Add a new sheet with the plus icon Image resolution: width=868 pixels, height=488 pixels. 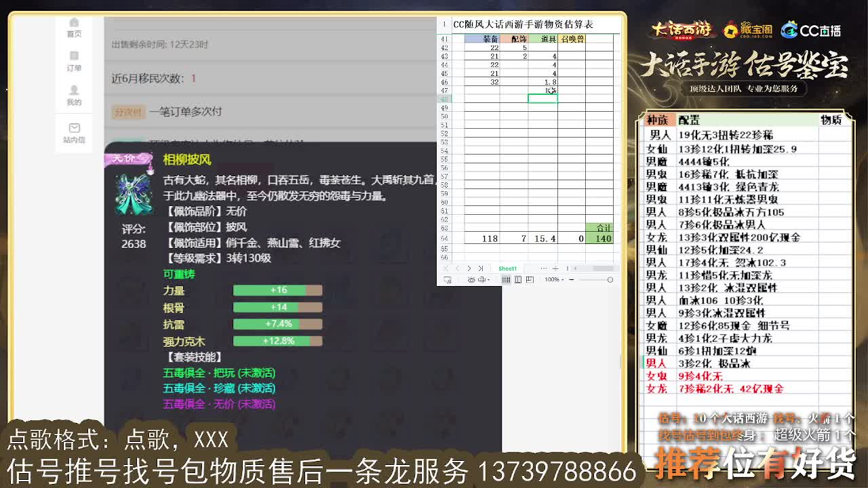point(555,268)
